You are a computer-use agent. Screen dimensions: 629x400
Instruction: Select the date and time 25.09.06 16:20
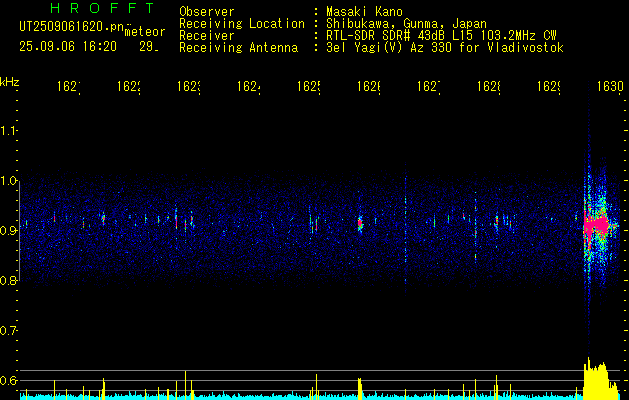click(x=68, y=47)
